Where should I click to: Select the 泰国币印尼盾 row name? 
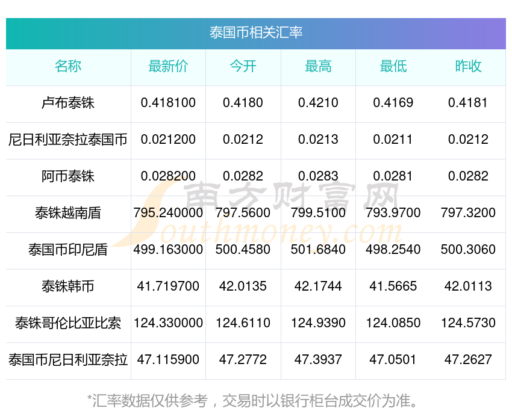pos(68,250)
